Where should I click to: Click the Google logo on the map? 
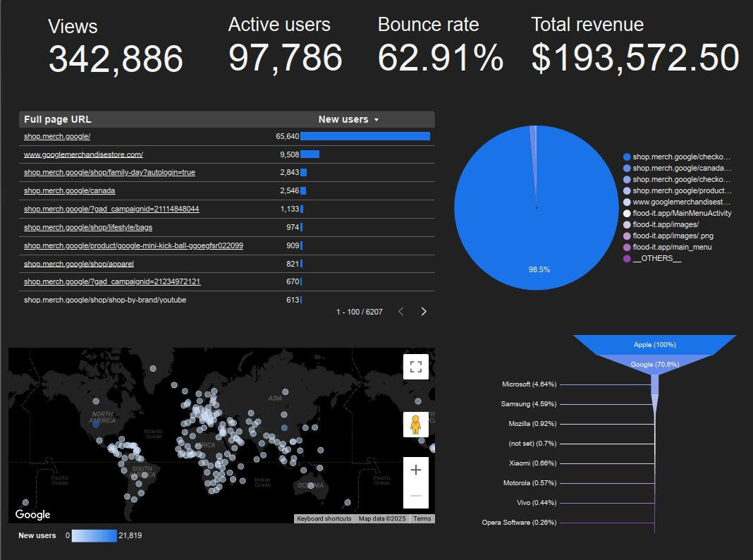click(32, 514)
